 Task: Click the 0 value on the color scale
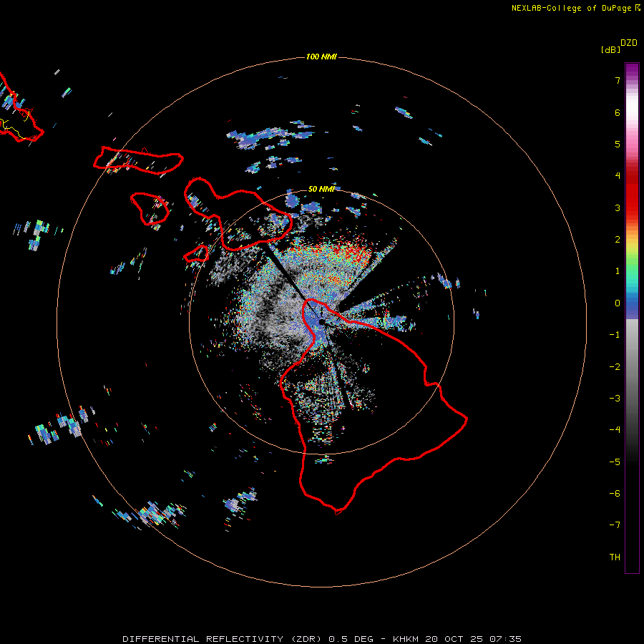click(618, 303)
